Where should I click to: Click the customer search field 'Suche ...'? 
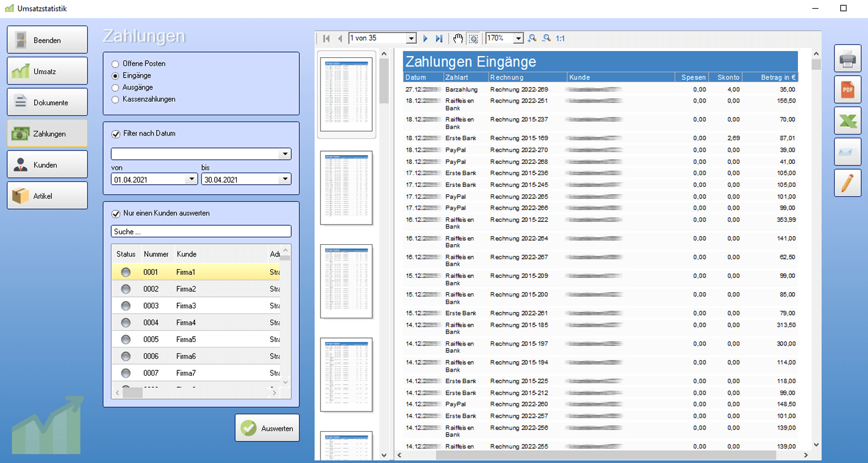201,231
